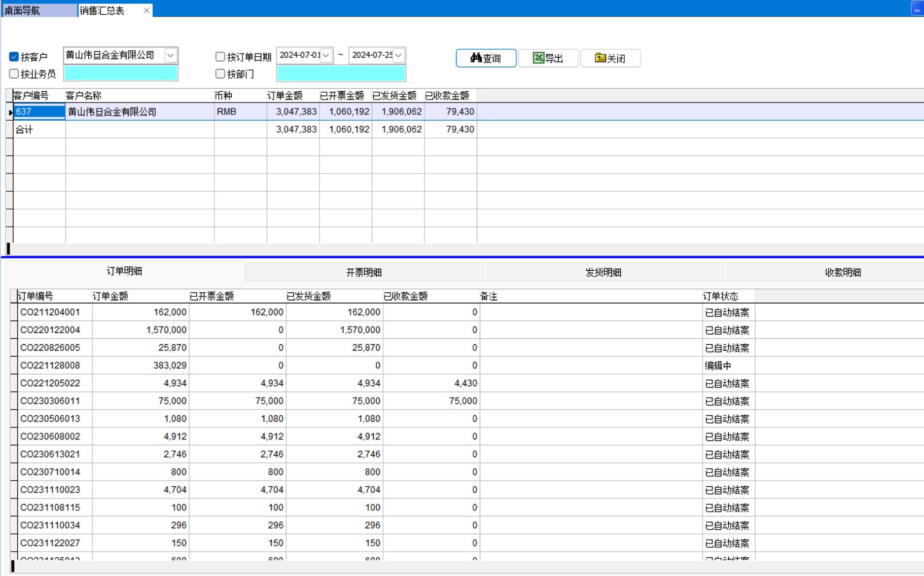
Task: Switch to the 发货明细 tab
Action: [603, 272]
